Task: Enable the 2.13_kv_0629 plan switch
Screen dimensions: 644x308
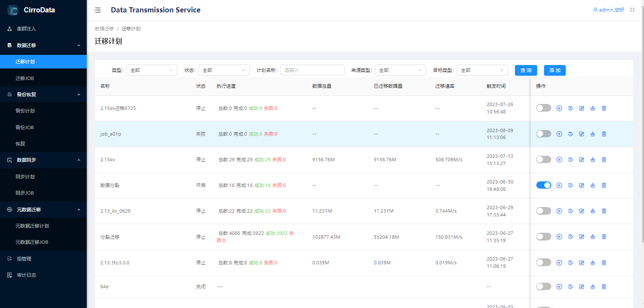Action: [x=544, y=211]
